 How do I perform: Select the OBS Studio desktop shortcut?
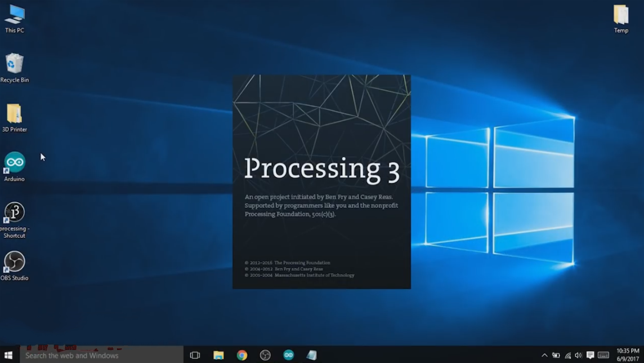pos(15,266)
